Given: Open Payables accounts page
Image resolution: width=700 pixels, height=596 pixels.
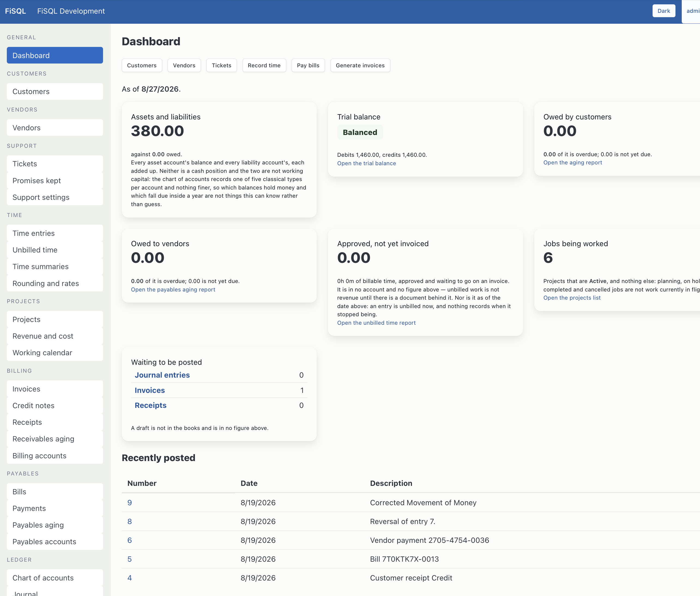Looking at the screenshot, I should click(55, 541).
